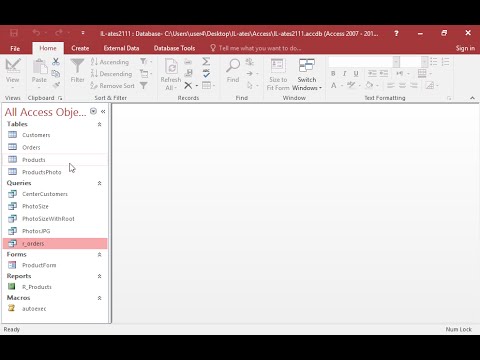Click the Help question mark
The width and height of the screenshot is (480, 360).
pyautogui.click(x=396, y=33)
